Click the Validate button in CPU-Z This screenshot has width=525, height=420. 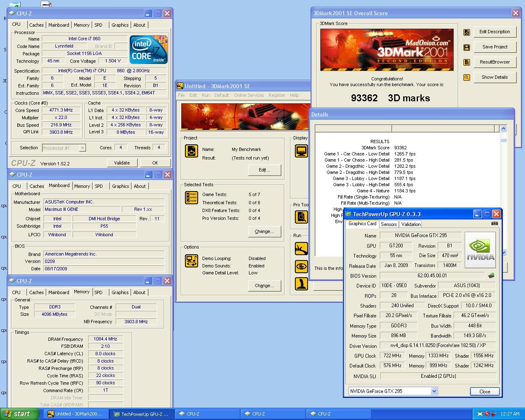click(122, 163)
